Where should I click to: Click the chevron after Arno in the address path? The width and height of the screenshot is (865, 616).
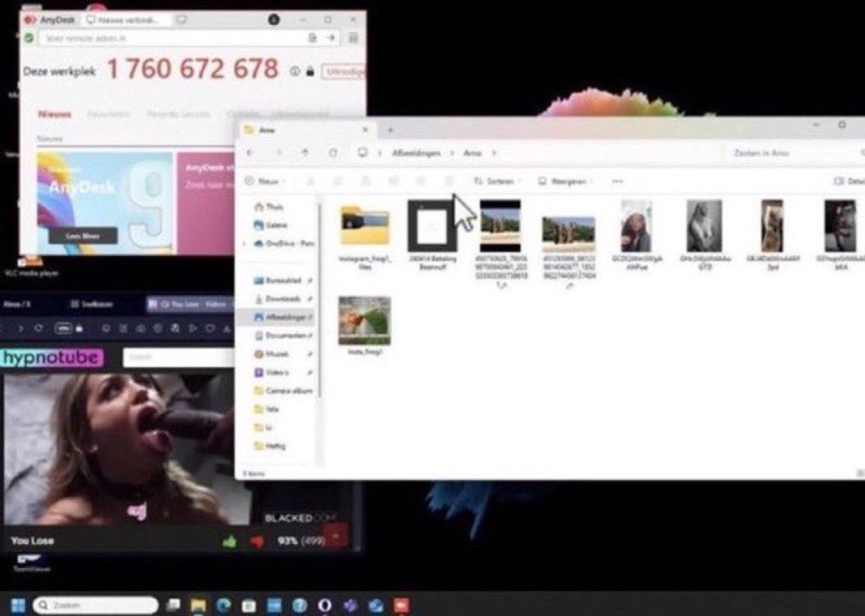click(494, 153)
